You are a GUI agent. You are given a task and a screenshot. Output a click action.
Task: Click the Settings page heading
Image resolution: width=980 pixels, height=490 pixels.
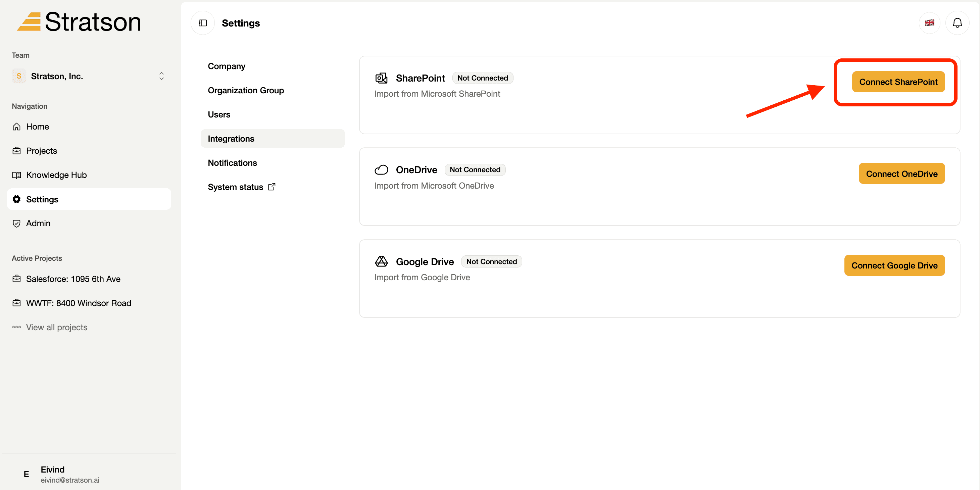point(241,23)
